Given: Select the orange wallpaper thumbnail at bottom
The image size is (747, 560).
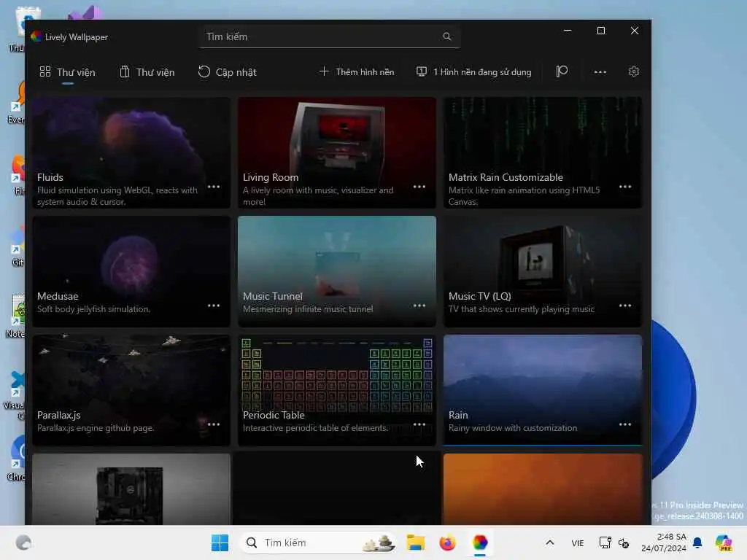Looking at the screenshot, I should (x=543, y=489).
